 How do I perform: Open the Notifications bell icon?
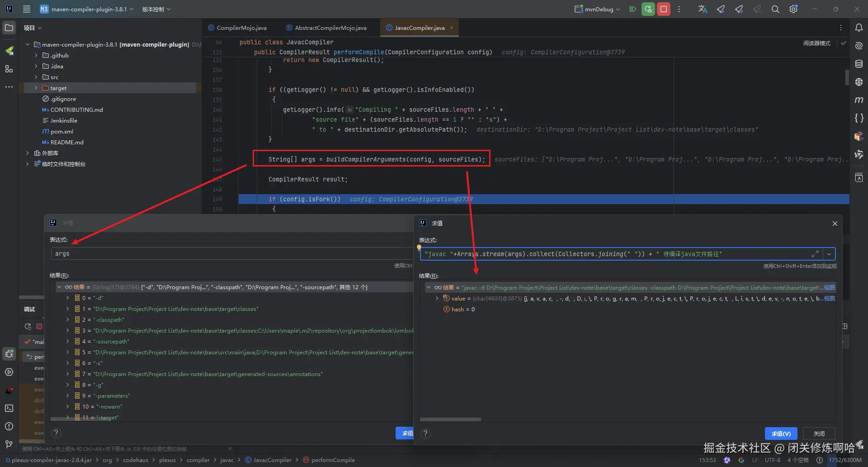click(x=859, y=28)
